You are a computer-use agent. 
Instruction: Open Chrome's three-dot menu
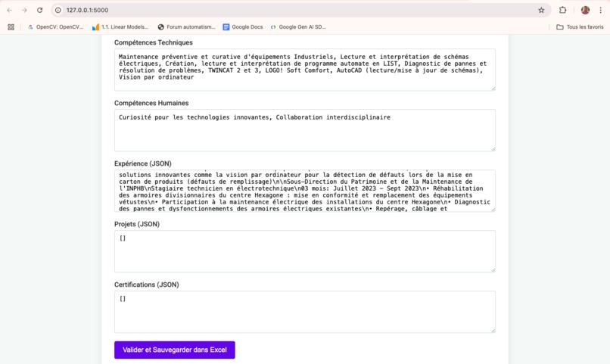[601, 10]
